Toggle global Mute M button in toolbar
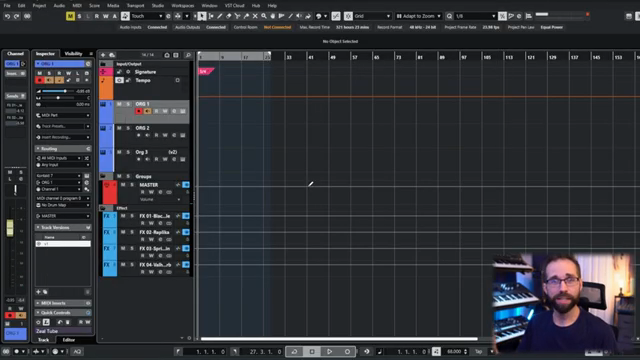 pos(70,16)
